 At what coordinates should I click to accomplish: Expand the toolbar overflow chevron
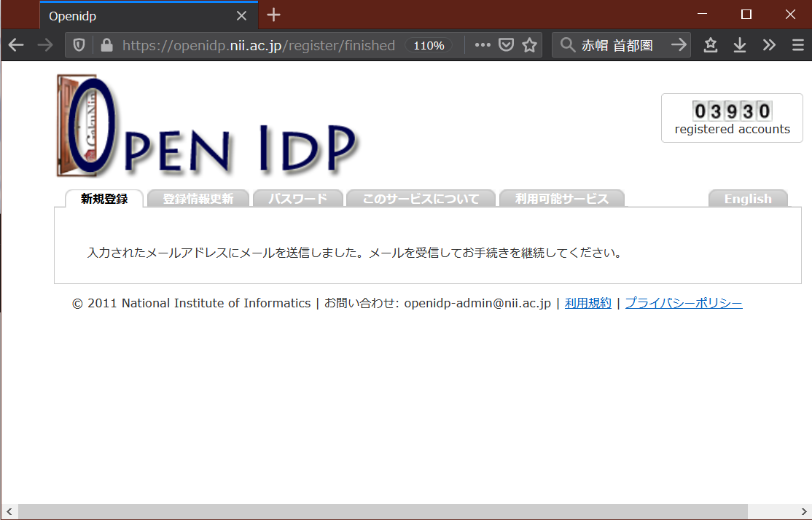pyautogui.click(x=769, y=45)
